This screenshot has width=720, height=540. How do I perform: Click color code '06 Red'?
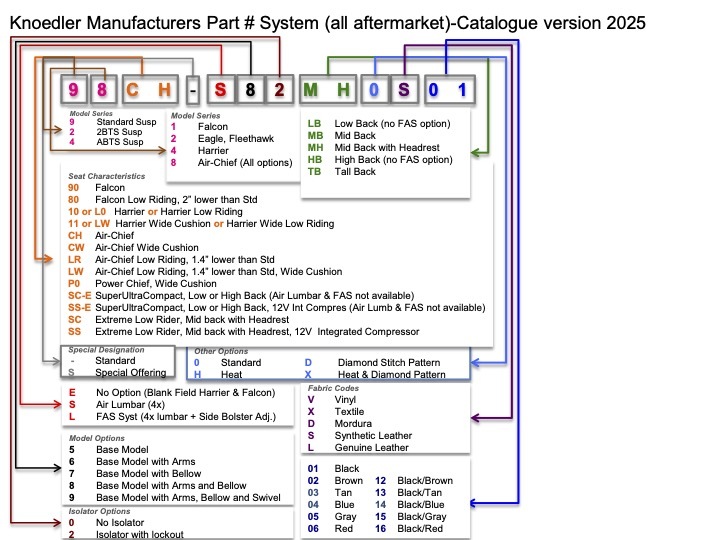pyautogui.click(x=330, y=529)
